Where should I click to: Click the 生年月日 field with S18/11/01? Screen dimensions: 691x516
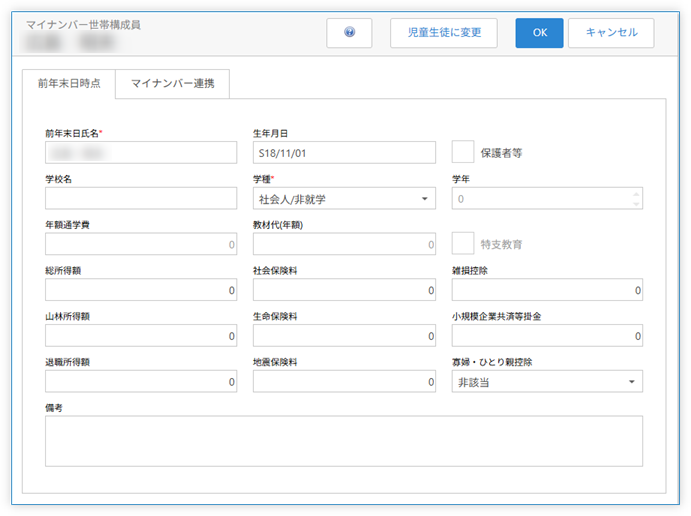344,152
